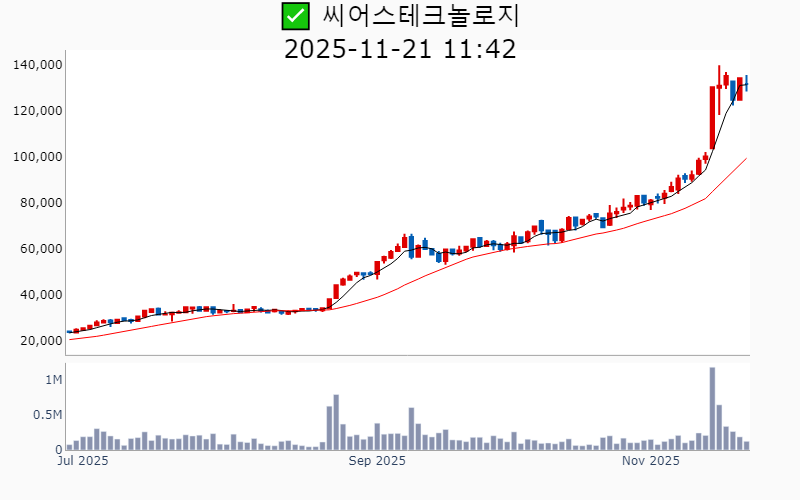The image size is (800, 500).
Task: Select the last blue candle at the chart's right edge
Action: (x=746, y=84)
